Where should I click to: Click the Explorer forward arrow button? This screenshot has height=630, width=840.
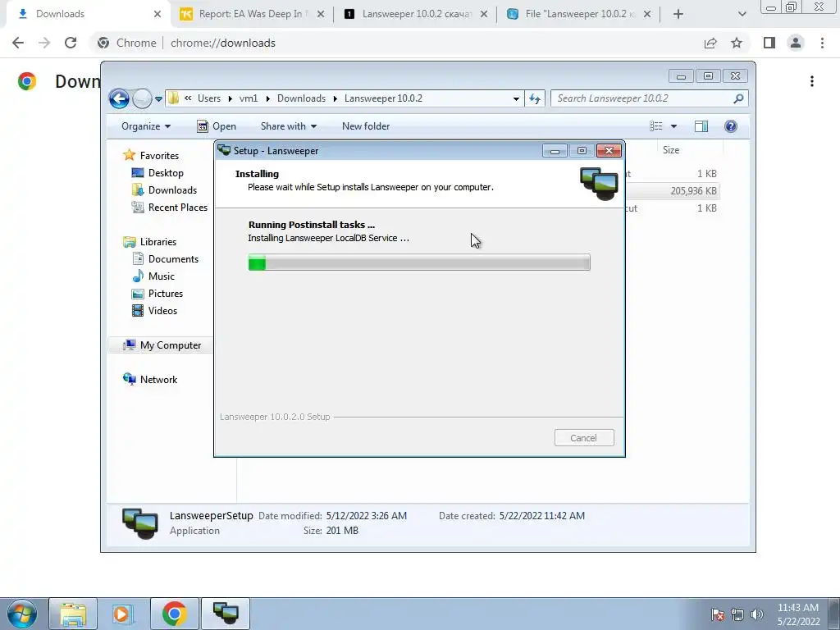pos(142,98)
